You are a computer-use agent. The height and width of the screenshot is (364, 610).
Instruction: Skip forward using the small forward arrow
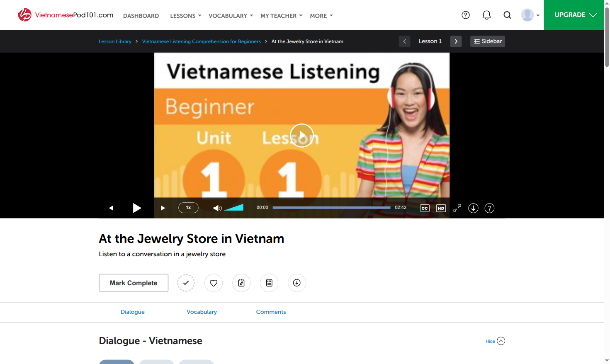[x=163, y=208]
